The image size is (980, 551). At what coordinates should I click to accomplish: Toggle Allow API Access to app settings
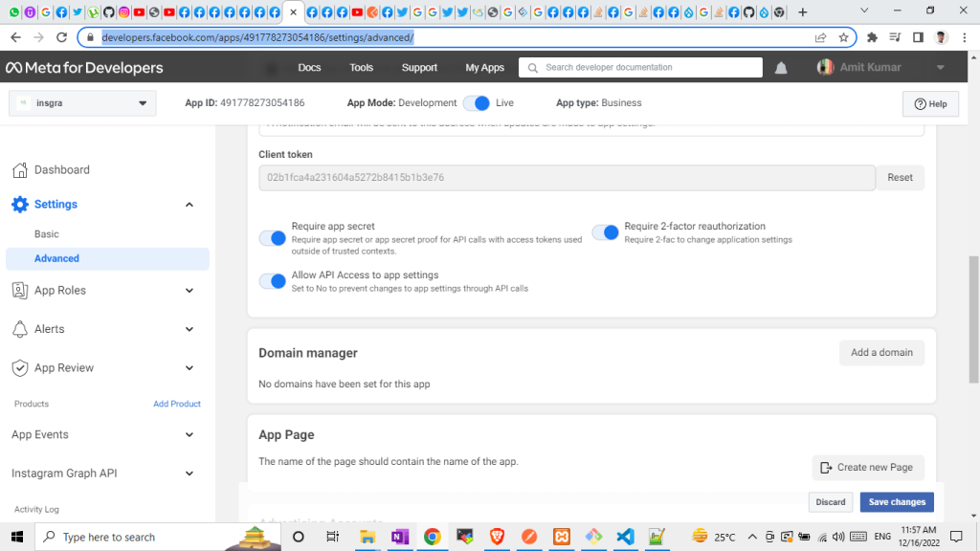(273, 281)
